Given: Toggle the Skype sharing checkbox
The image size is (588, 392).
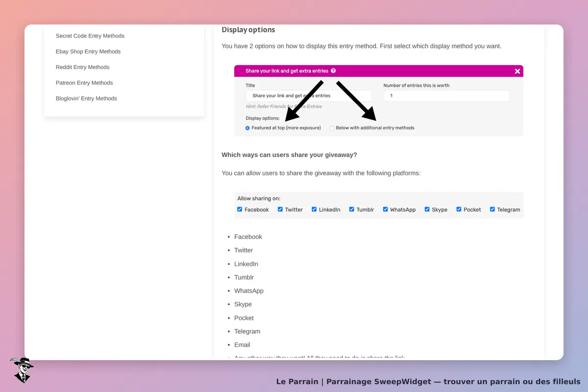Looking at the screenshot, I should (x=427, y=209).
